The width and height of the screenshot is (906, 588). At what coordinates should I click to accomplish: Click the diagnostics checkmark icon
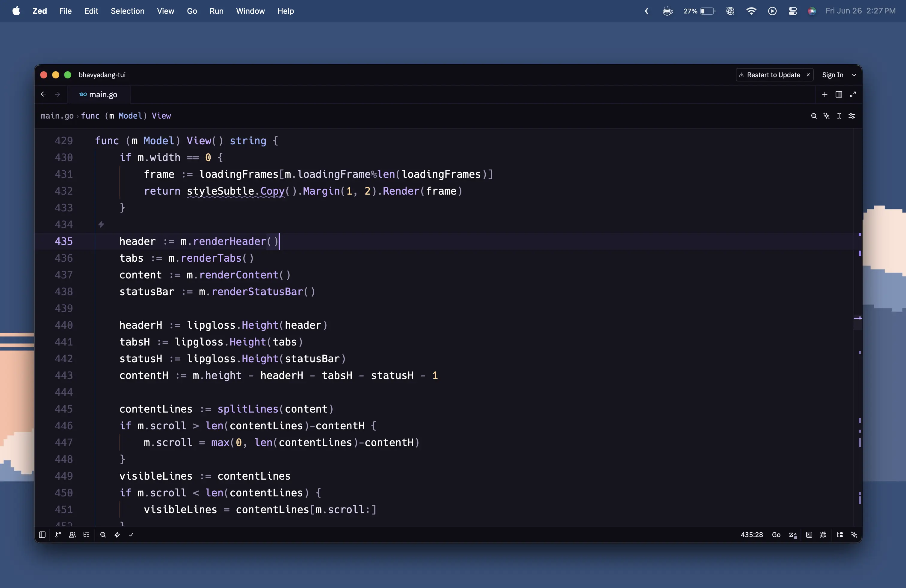[x=131, y=535]
